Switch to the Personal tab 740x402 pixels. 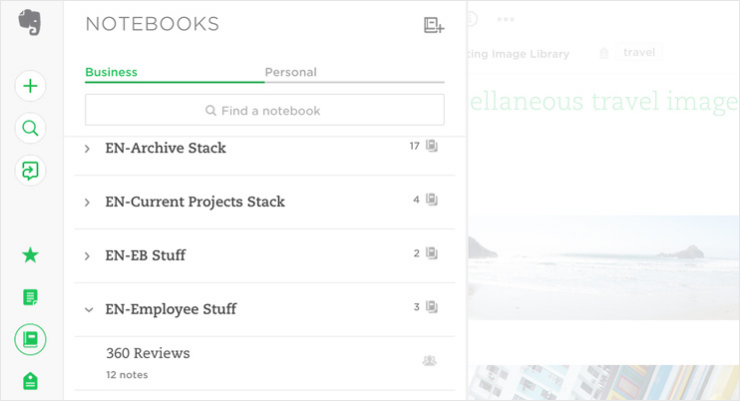pyautogui.click(x=291, y=72)
